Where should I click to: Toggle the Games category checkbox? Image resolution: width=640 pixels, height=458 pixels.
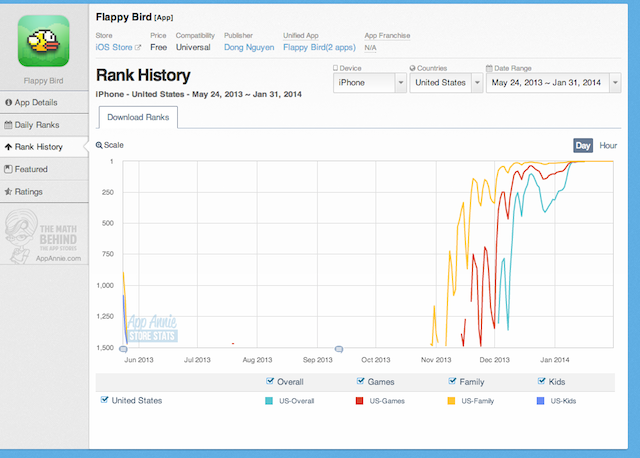[x=361, y=381]
